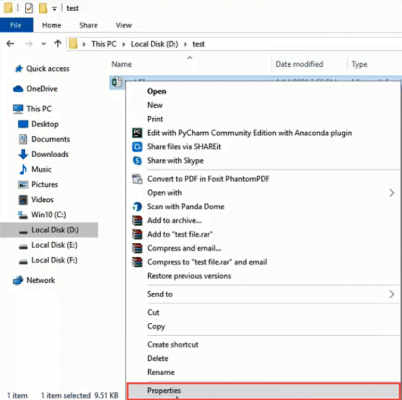Click WinRAR icon beside Compress to "test file.rar" and email
Viewport: 402px width, 400px height.
[x=137, y=262]
